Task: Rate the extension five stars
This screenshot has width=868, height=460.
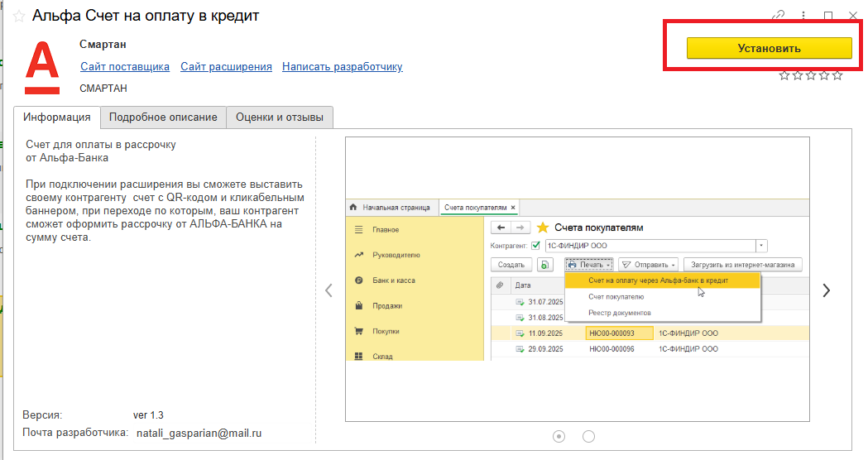Action: click(x=837, y=75)
